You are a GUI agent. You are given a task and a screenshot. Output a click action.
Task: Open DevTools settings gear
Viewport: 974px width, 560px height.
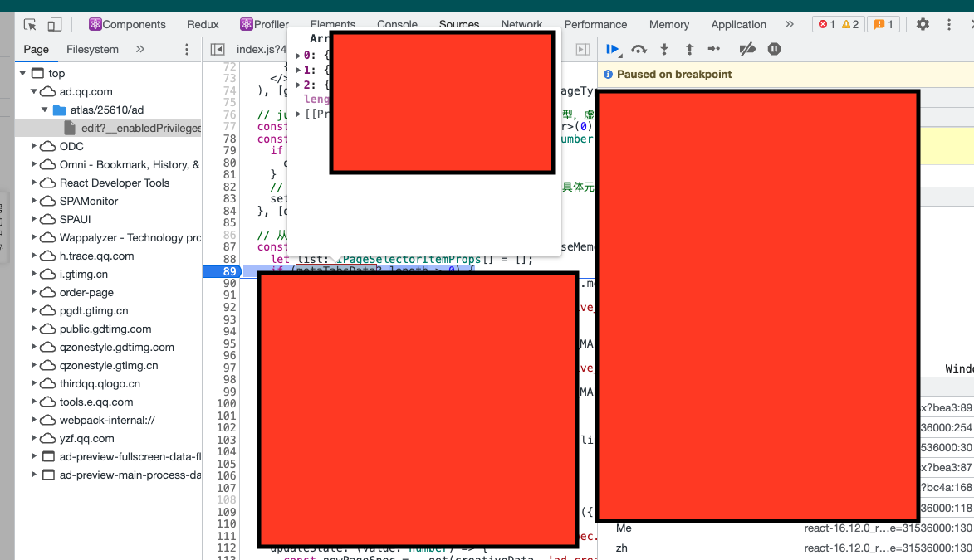(x=923, y=25)
